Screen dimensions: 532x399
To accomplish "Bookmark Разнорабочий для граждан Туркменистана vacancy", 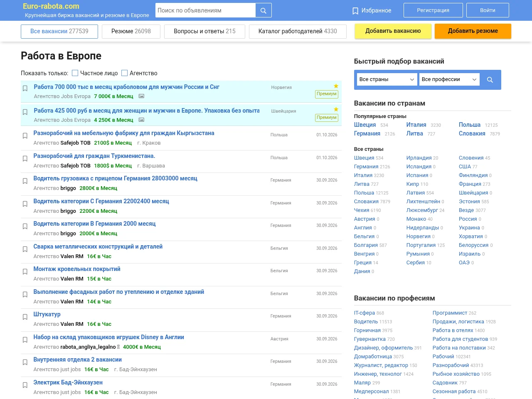I will click(25, 159).
